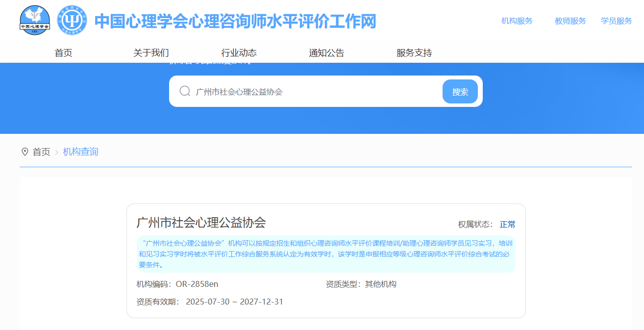Screen dimensions: 644x330
Task: Open the 服务支持 navigation item
Action: tap(414, 53)
